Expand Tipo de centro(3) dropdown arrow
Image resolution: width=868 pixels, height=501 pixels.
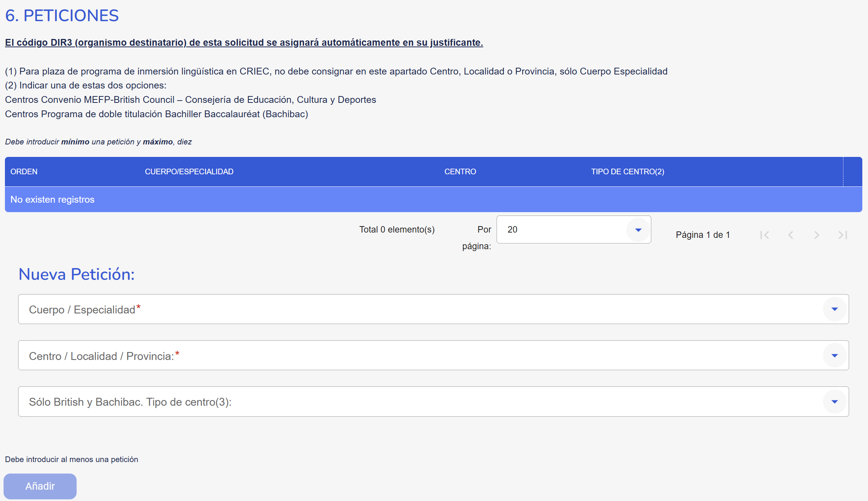tap(834, 402)
